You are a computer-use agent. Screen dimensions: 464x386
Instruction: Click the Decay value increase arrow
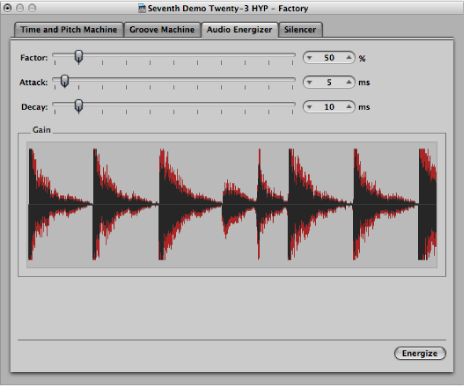(x=349, y=107)
